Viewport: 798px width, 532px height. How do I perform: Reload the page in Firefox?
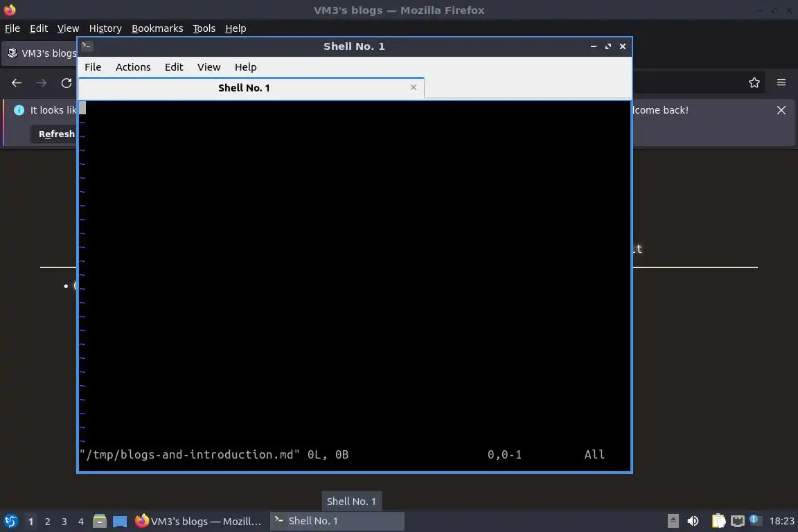click(66, 83)
